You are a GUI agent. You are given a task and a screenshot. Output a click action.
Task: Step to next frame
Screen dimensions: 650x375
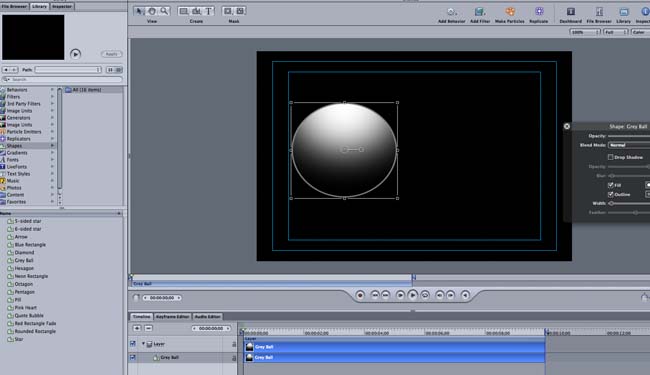(x=450, y=295)
